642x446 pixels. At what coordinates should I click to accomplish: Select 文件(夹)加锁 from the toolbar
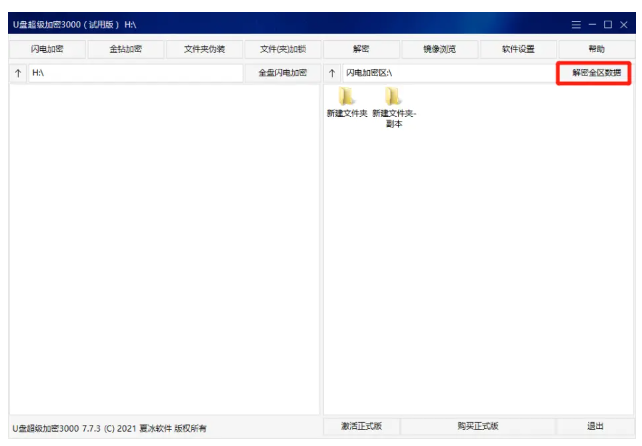[x=282, y=49]
